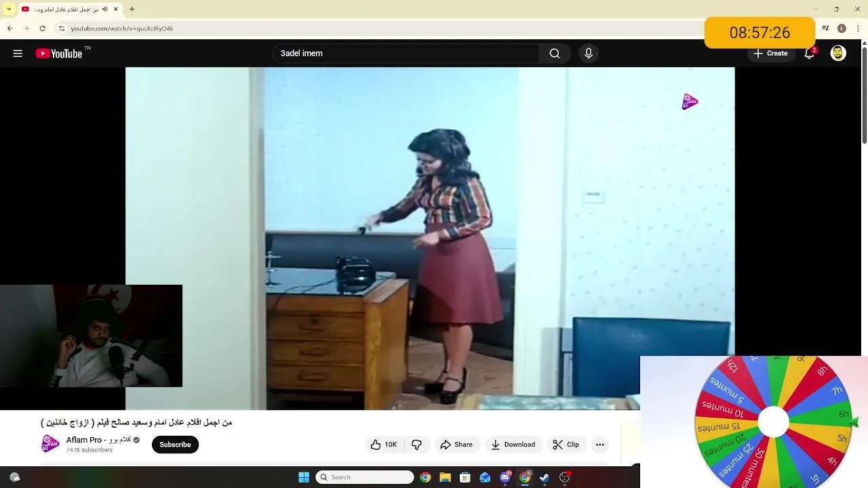Open File Explorer from taskbar

[445, 477]
